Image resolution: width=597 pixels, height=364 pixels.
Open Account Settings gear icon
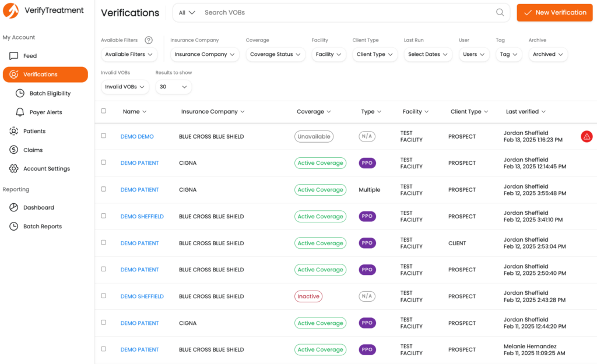[x=13, y=168]
